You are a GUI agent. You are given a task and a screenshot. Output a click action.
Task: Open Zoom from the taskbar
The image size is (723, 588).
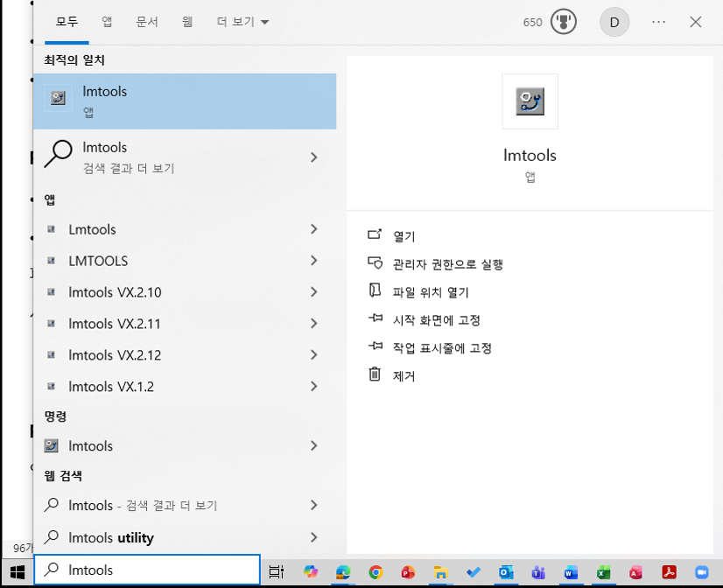coord(702,572)
